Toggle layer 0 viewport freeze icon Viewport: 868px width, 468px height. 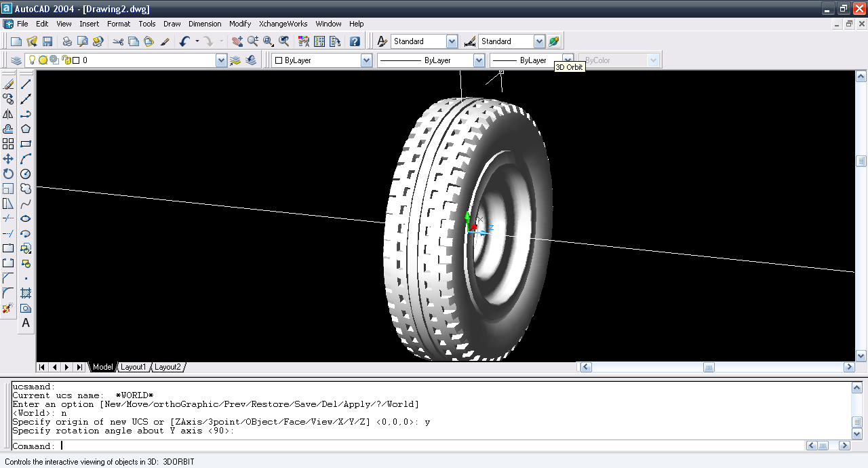tap(54, 60)
